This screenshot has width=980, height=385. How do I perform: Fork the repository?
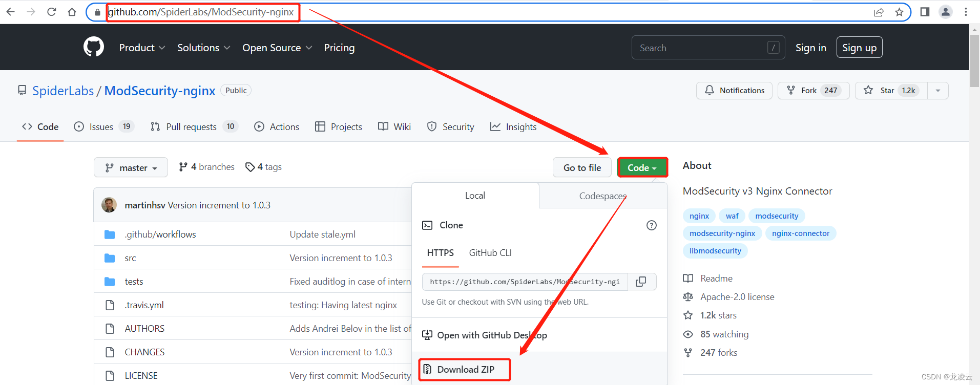pyautogui.click(x=814, y=91)
